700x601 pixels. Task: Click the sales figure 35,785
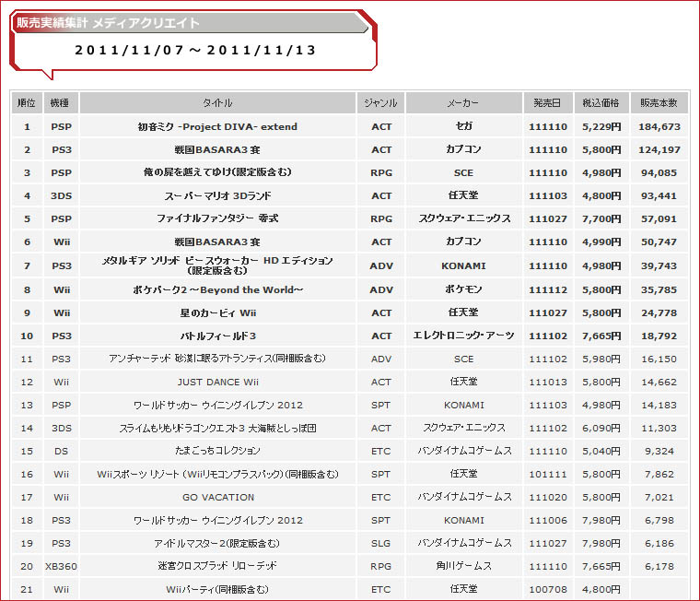pyautogui.click(x=659, y=290)
